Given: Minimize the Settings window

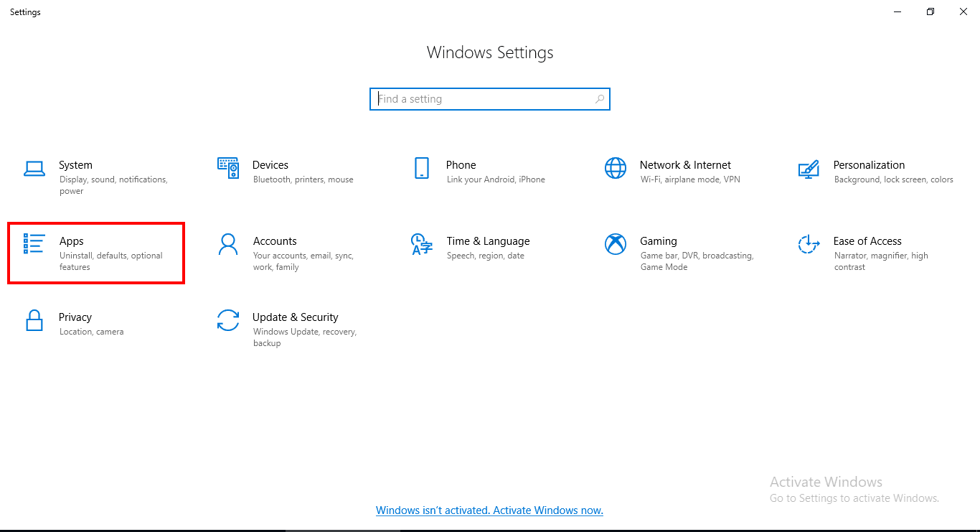Looking at the screenshot, I should coord(897,11).
